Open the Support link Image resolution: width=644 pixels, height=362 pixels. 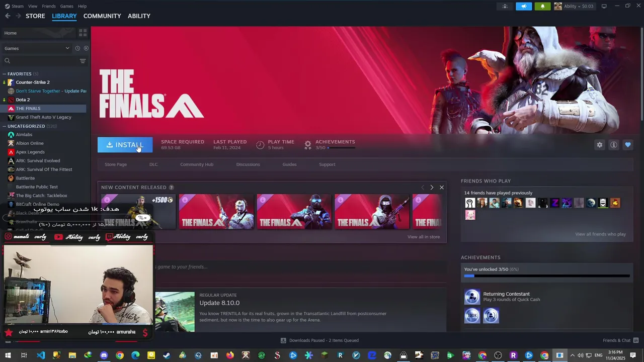[327, 164]
